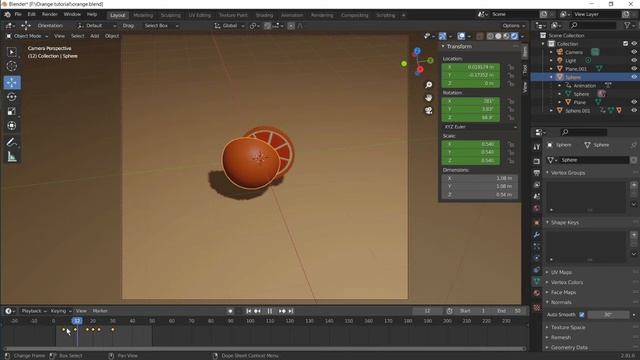Toggle the Auto Smooth checkbox
Screen dimensions: 640x360
pyautogui.click(x=582, y=315)
